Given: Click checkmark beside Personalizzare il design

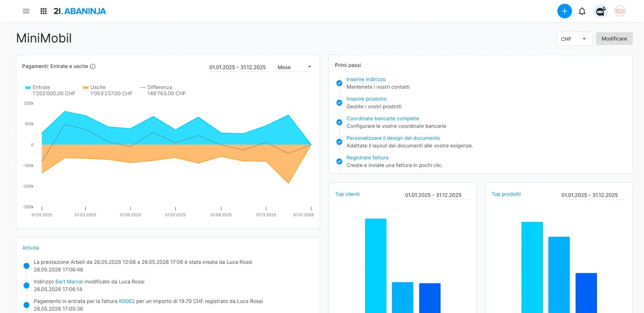Looking at the screenshot, I should [x=339, y=142].
